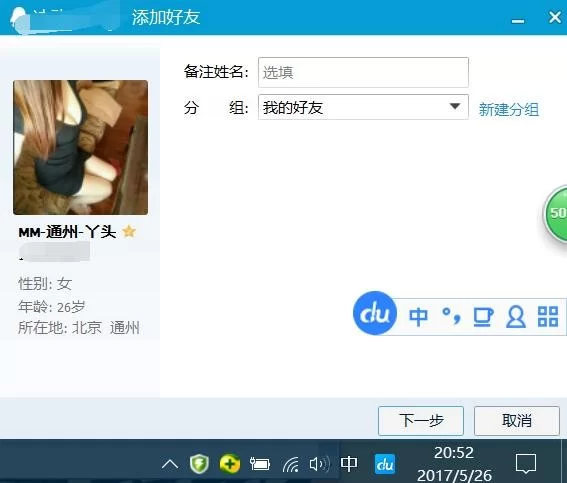Focus the 备注姓名 input field
The height and width of the screenshot is (483, 567).
pyautogui.click(x=363, y=72)
